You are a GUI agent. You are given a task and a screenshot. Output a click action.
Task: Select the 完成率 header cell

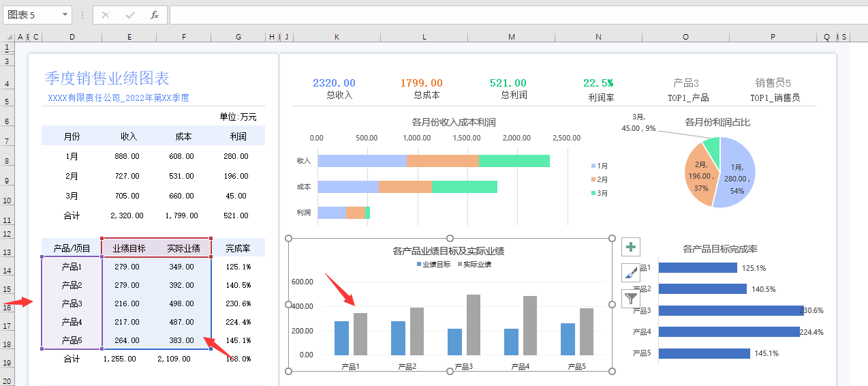238,248
